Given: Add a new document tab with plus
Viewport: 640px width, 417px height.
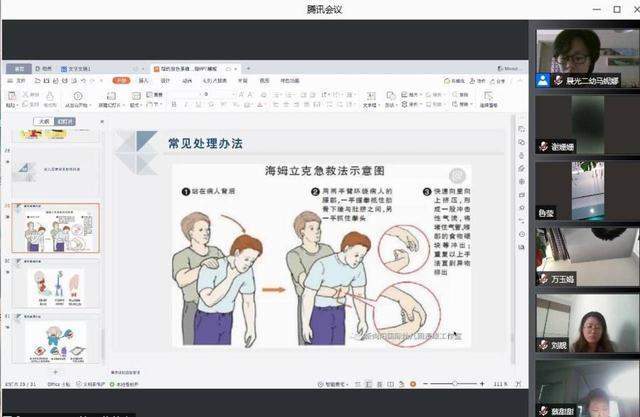Looking at the screenshot, I should pos(248,69).
